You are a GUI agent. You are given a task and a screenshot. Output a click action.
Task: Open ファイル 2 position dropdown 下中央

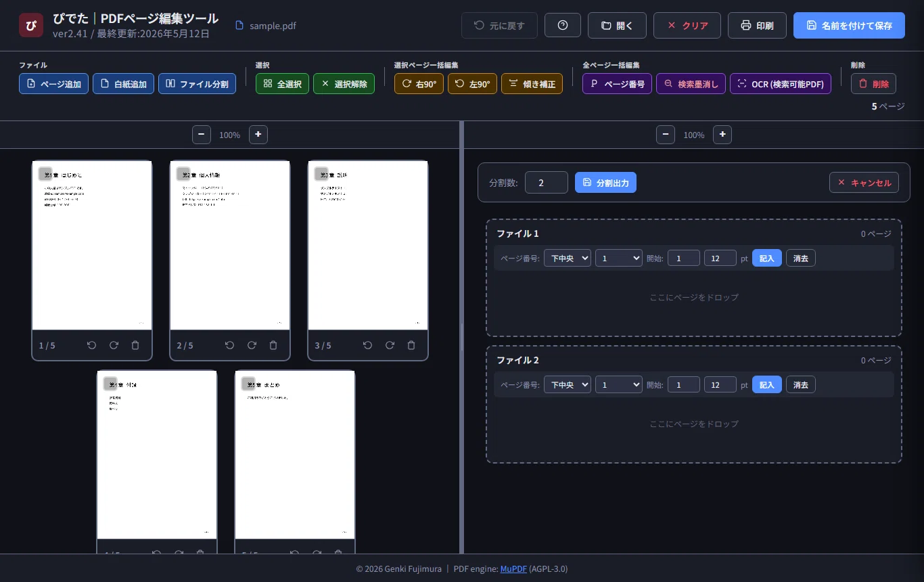(x=568, y=384)
